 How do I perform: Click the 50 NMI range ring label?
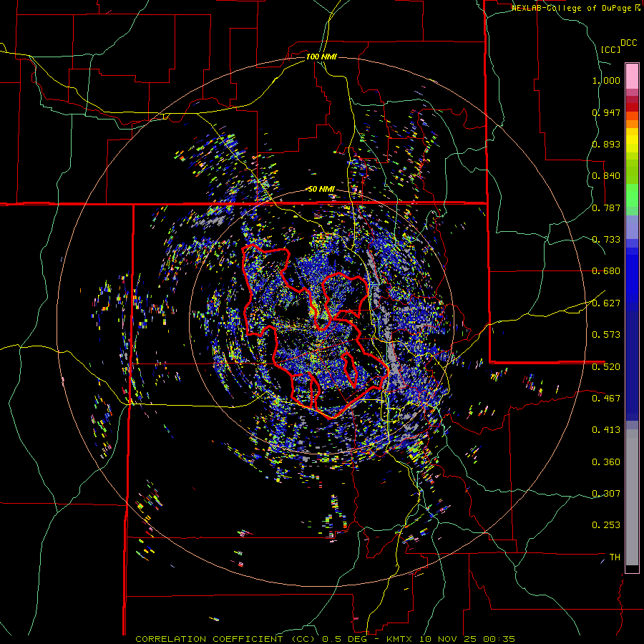click(x=321, y=189)
